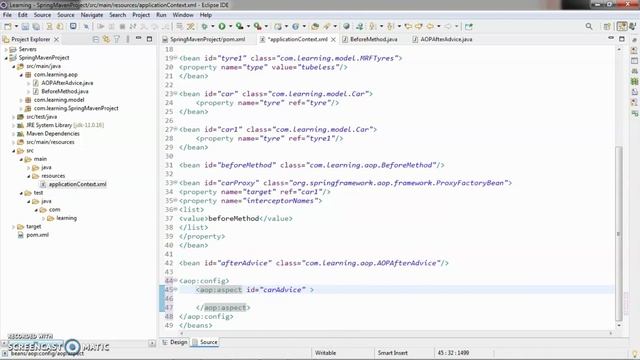Viewport: 640px width, 360px height.
Task: Minimize the Project Explorer panel
Action: click(x=138, y=39)
